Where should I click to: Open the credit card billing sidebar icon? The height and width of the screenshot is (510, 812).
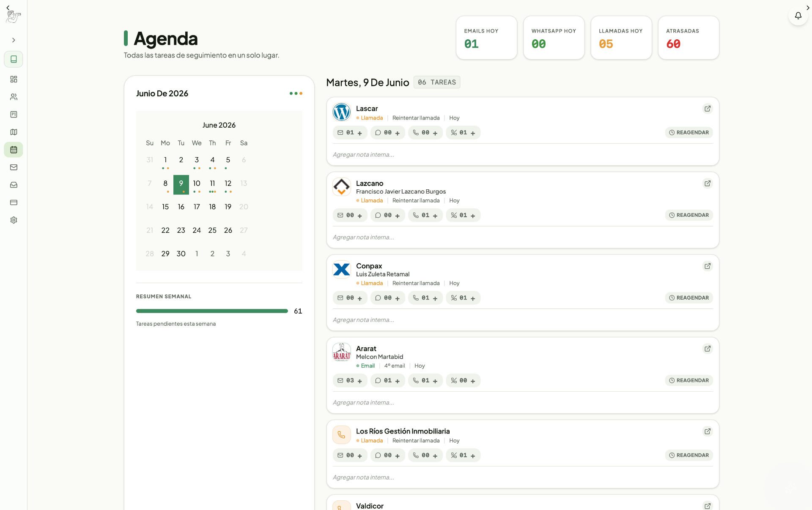click(14, 202)
